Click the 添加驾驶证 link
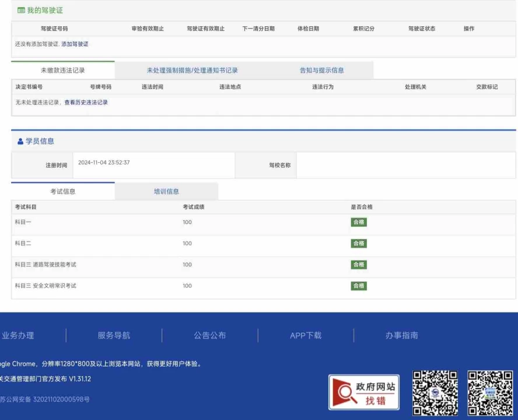Image resolution: width=518 pixels, height=420 pixels. tap(75, 44)
